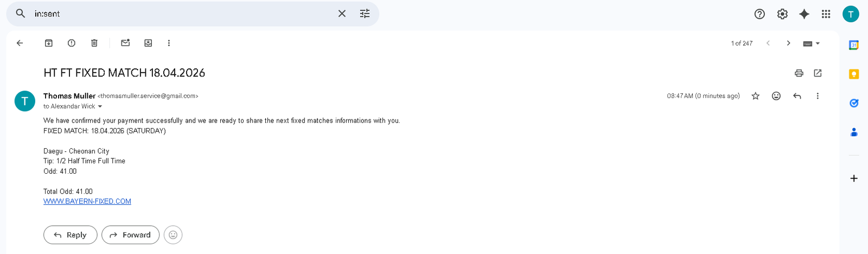Open Google Calendar from the side panel
Screen dimensions: 868x254
click(x=853, y=45)
